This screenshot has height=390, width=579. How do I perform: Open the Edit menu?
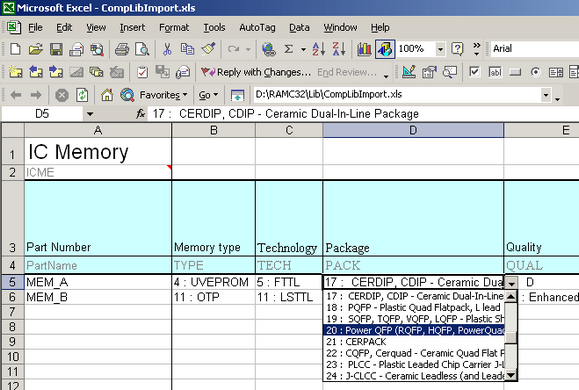[x=64, y=28]
